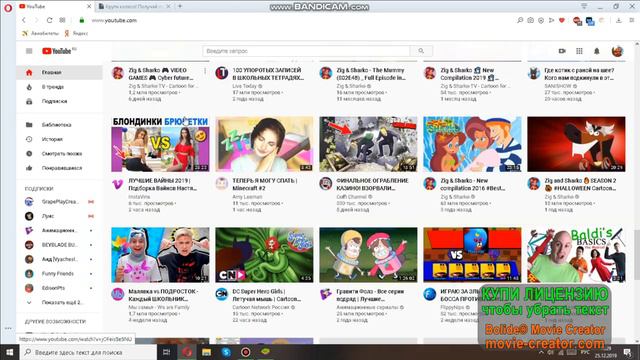Open File Explorer from the taskbar
The width and height of the screenshot is (640, 360).
click(x=207, y=352)
